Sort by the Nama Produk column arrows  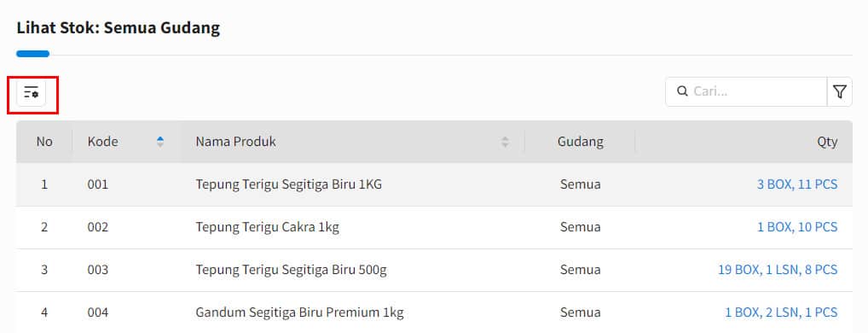[x=505, y=141]
